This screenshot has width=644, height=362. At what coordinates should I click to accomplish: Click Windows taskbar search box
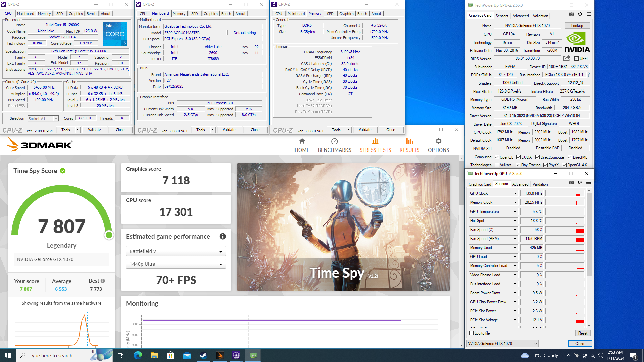pos(64,355)
